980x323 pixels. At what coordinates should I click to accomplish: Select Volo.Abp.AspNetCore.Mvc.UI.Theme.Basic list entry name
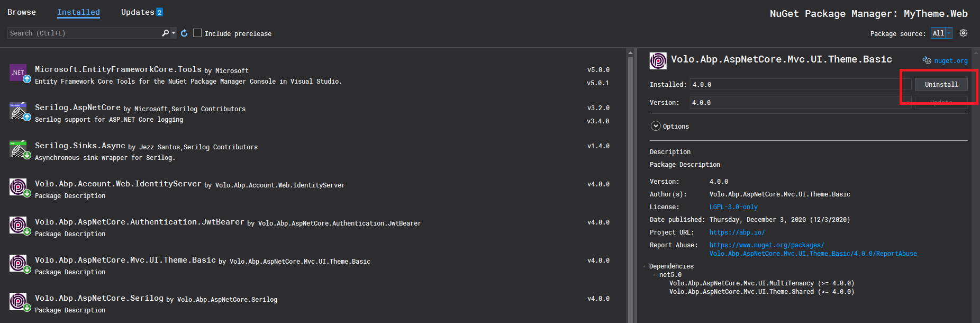[x=125, y=260]
